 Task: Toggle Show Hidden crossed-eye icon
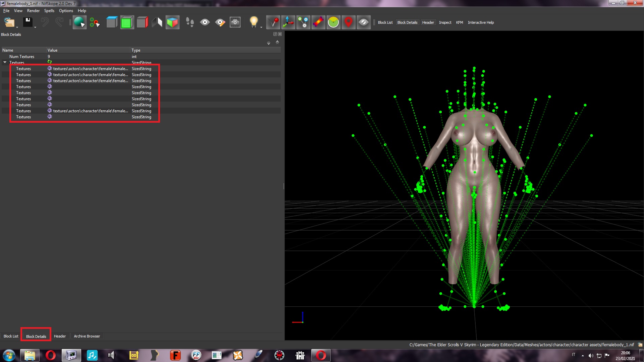pyautogui.click(x=364, y=22)
